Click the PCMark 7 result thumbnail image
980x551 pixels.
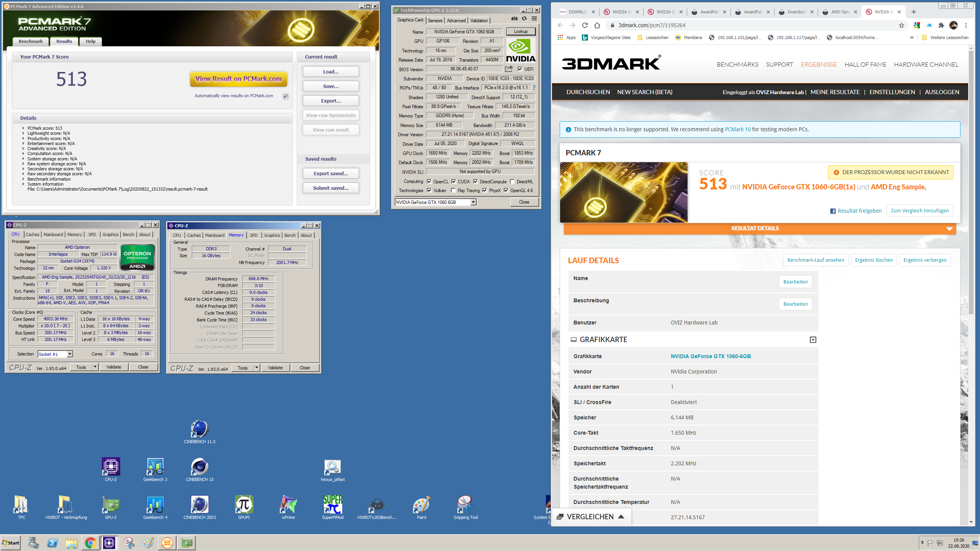[x=624, y=192]
